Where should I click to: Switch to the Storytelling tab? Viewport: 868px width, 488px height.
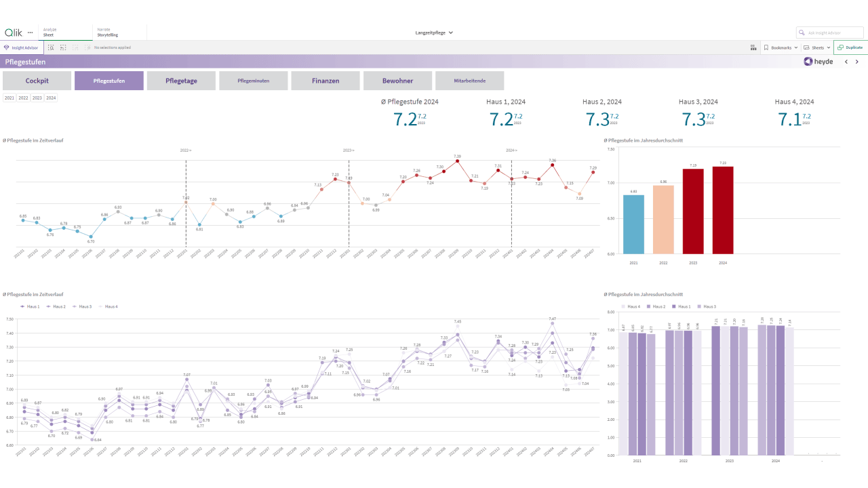(x=119, y=32)
